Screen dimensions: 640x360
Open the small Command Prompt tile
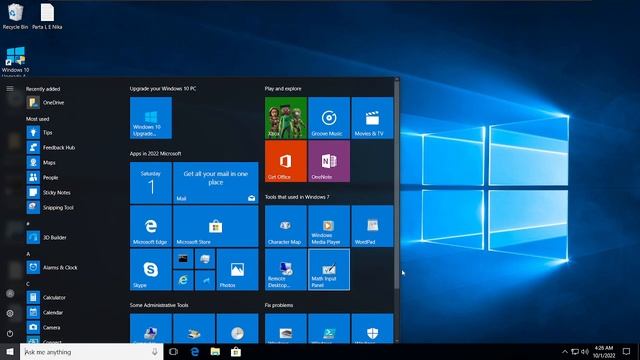(183, 259)
